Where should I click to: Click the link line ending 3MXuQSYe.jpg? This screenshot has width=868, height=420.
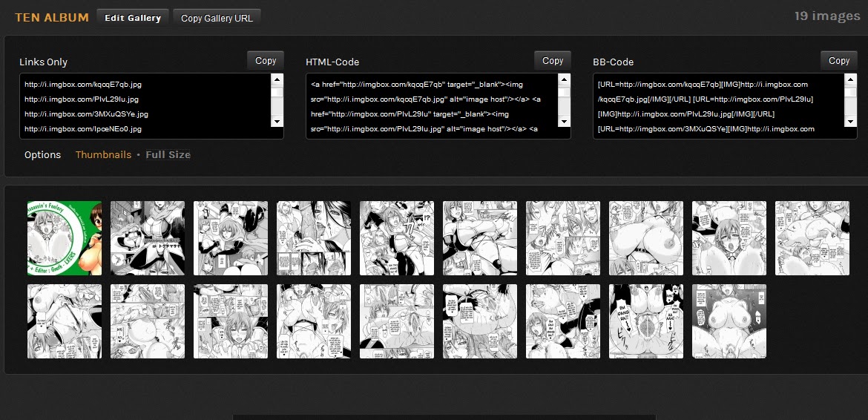[x=86, y=114]
